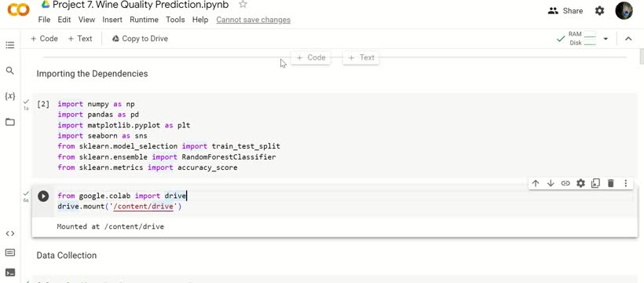Open cell more options menu

point(625,183)
